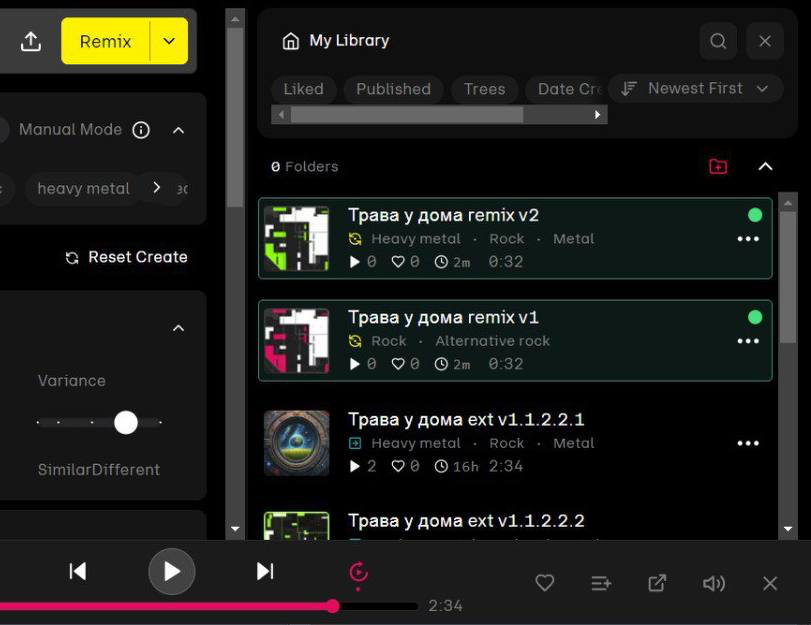Play the Трава у дома remix v2 track

click(354, 262)
